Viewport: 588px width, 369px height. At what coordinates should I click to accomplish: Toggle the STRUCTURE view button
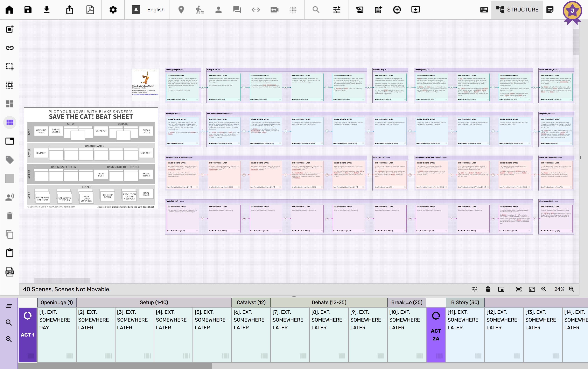pyautogui.click(x=517, y=10)
